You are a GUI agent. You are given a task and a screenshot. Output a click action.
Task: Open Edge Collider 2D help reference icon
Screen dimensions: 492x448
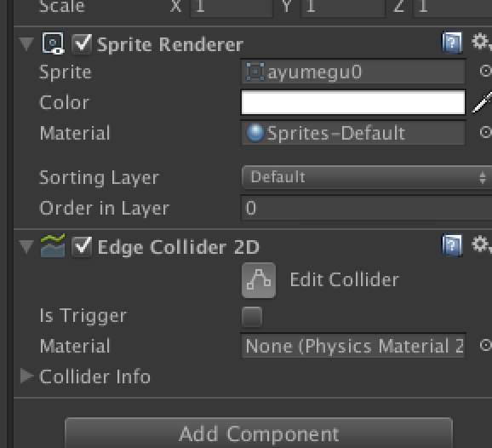pyautogui.click(x=452, y=245)
